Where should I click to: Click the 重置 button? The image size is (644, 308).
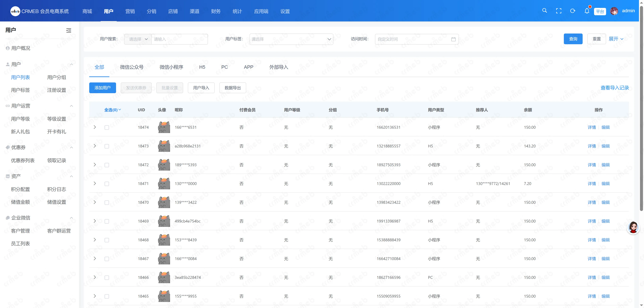[x=597, y=39]
